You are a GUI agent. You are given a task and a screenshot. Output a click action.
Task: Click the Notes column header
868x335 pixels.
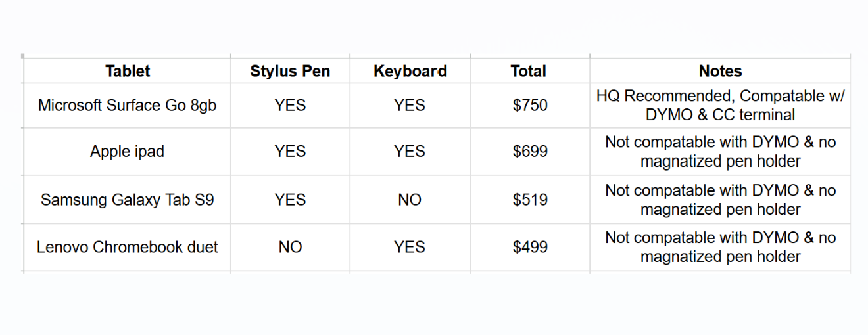(720, 71)
